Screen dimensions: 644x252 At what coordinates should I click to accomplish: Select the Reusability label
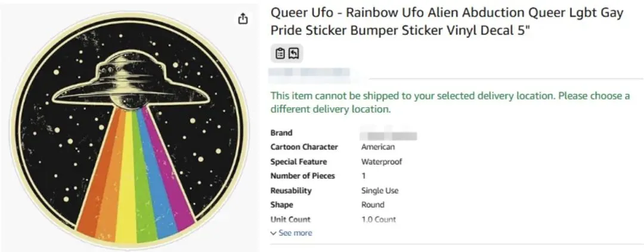click(x=291, y=191)
